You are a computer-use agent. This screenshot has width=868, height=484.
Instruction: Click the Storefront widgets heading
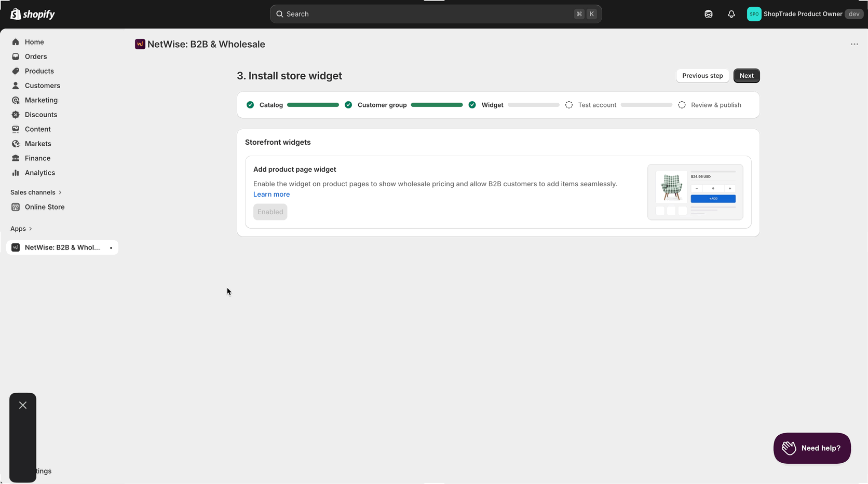[x=278, y=142]
